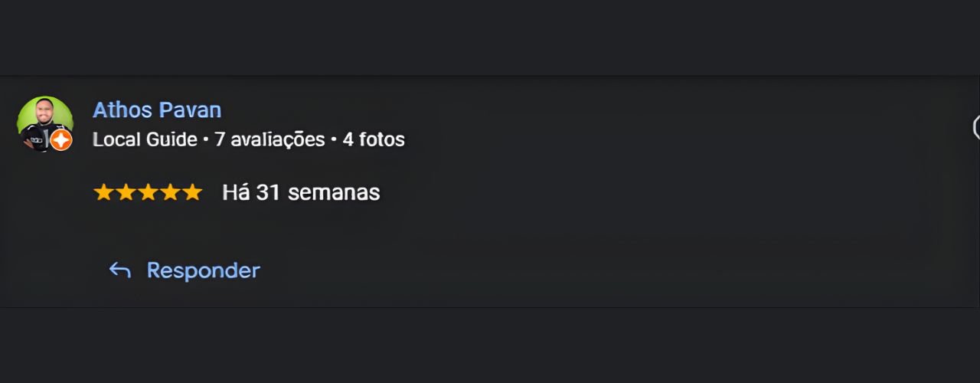The width and height of the screenshot is (980, 383).
Task: Click the bullet separator after "Local Guide"
Action: click(x=206, y=140)
